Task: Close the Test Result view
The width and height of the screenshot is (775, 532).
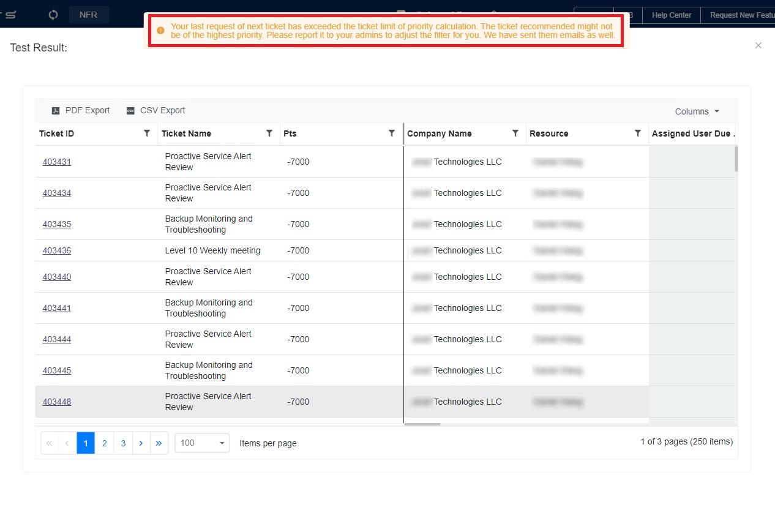Action: click(758, 45)
